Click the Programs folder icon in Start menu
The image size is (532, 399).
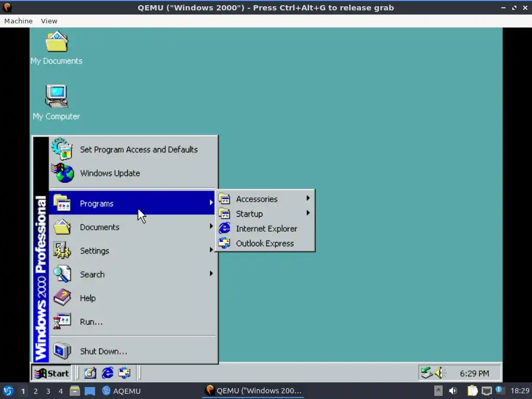(x=62, y=203)
